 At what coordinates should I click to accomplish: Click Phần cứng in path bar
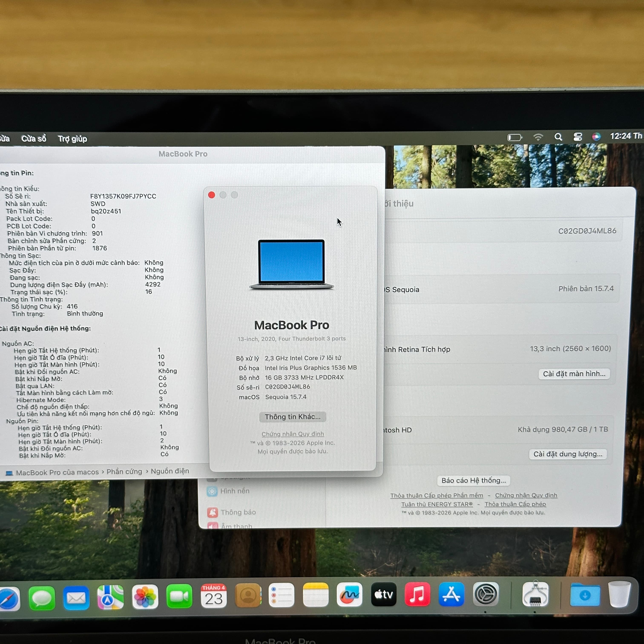pos(124,471)
